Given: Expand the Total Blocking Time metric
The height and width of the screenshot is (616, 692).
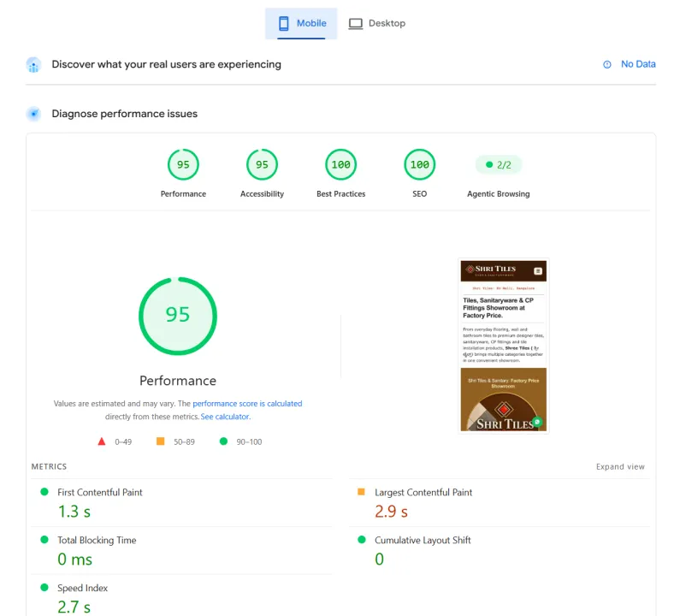Looking at the screenshot, I should coord(182,550).
